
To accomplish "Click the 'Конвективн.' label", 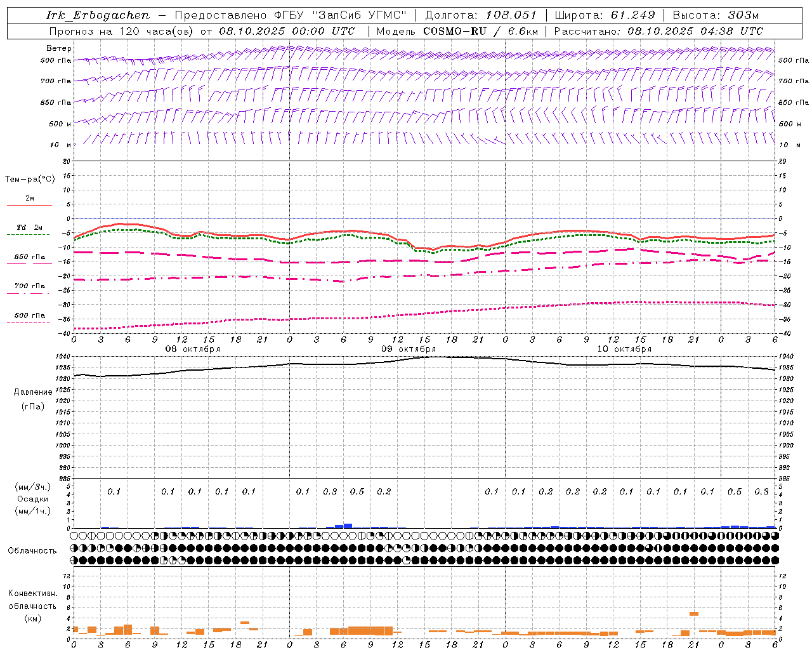I will pyautogui.click(x=33, y=594).
